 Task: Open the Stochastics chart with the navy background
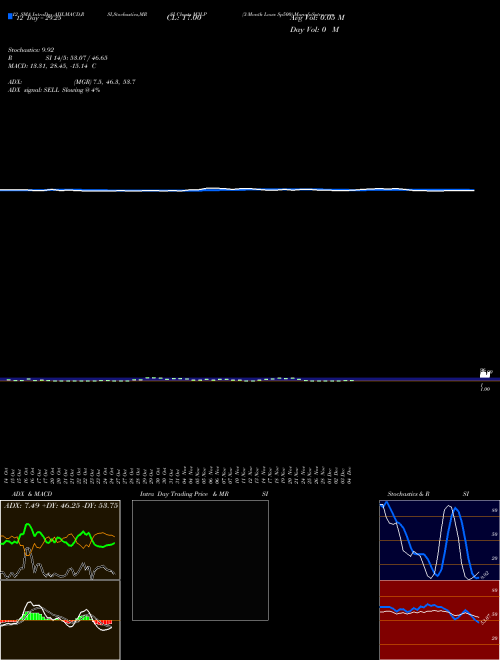click(439, 540)
